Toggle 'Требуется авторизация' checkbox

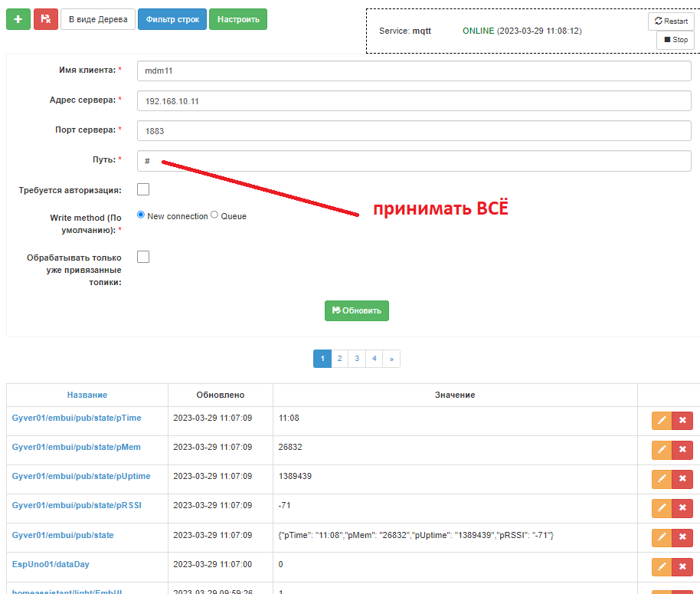(x=143, y=189)
